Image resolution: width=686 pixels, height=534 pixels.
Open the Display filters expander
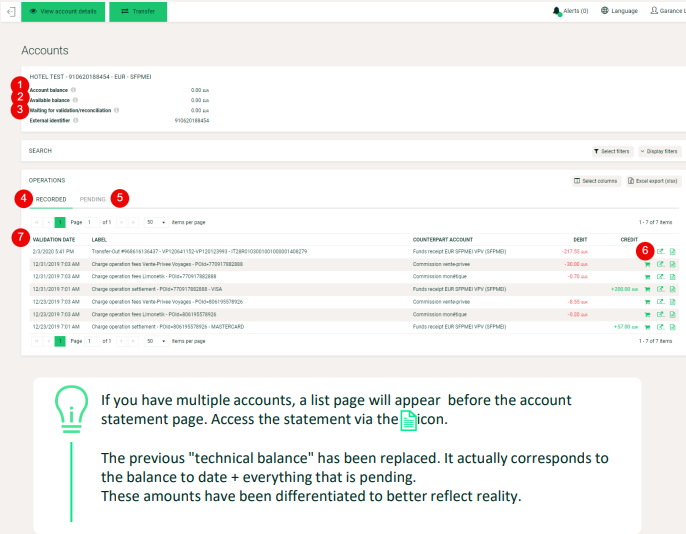tap(660, 151)
